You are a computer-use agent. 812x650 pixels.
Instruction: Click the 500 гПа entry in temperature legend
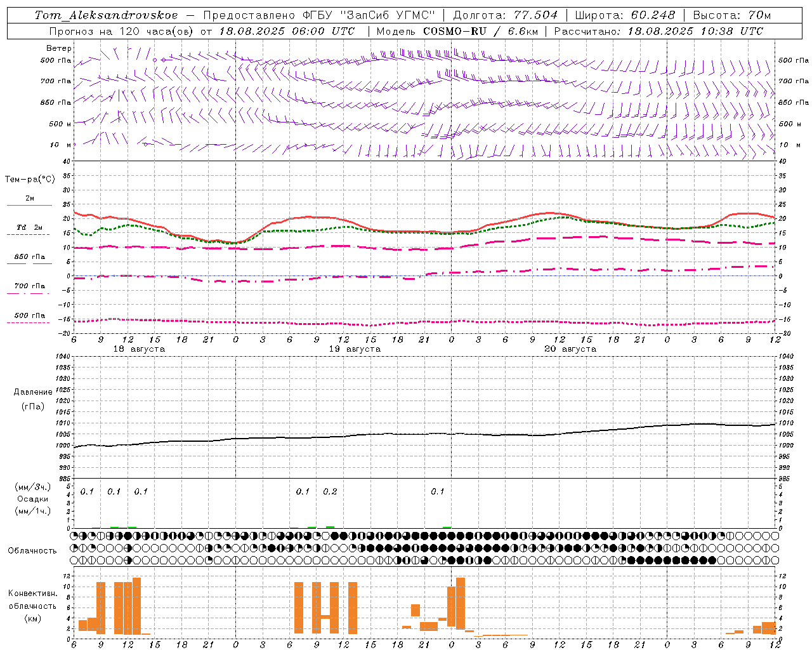pyautogui.click(x=30, y=315)
